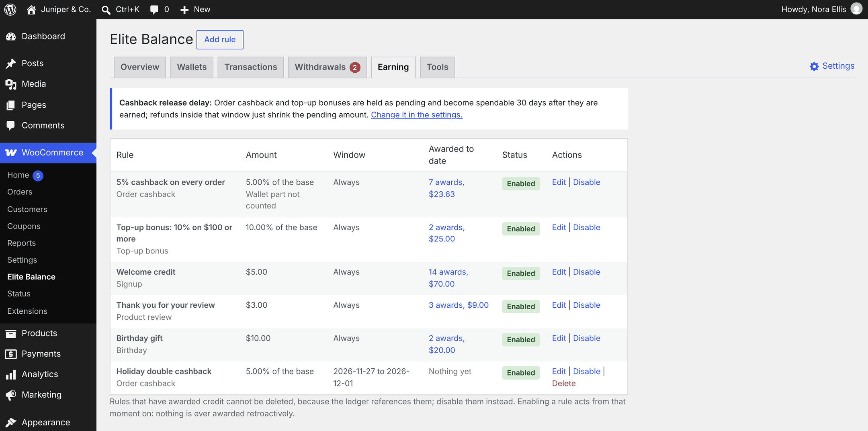Disable the Thank you for your review rule
Viewport: 868px width, 431px height.
tap(586, 305)
